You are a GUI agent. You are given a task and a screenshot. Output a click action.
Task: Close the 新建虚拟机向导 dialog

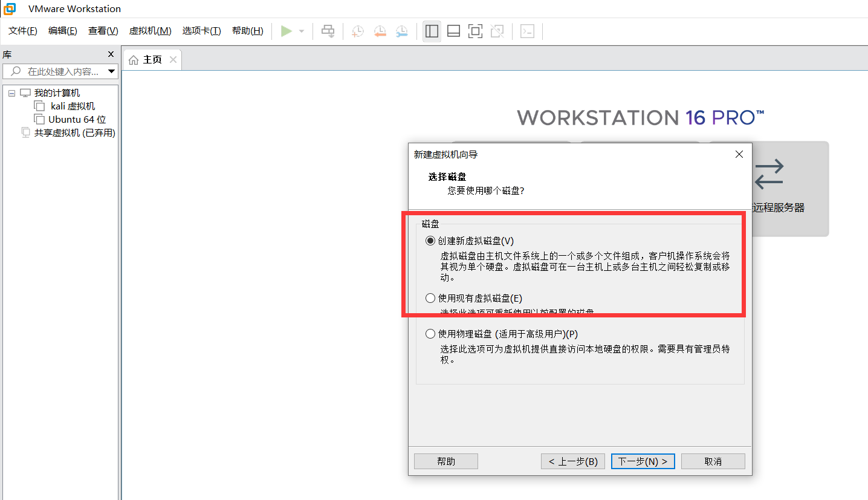point(739,154)
